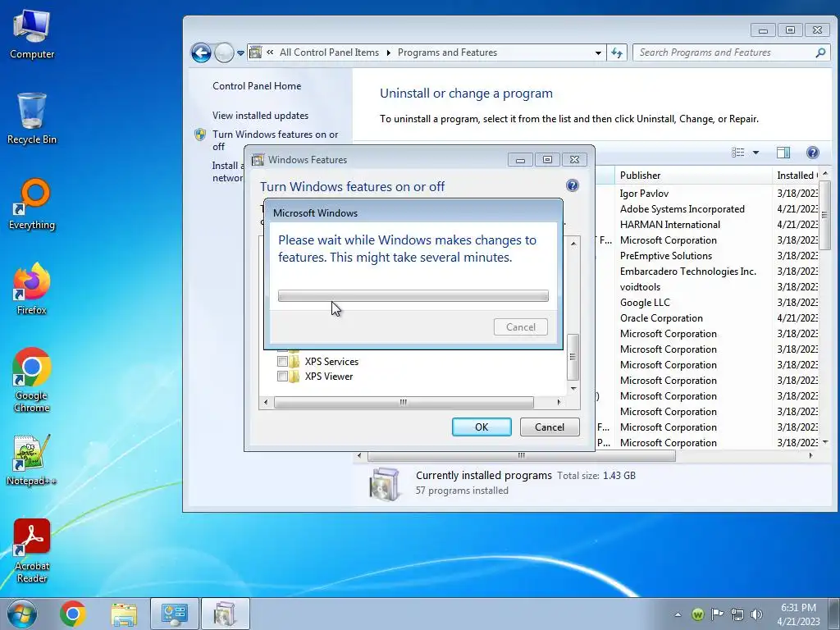Select the Google LLC row

pos(645,302)
